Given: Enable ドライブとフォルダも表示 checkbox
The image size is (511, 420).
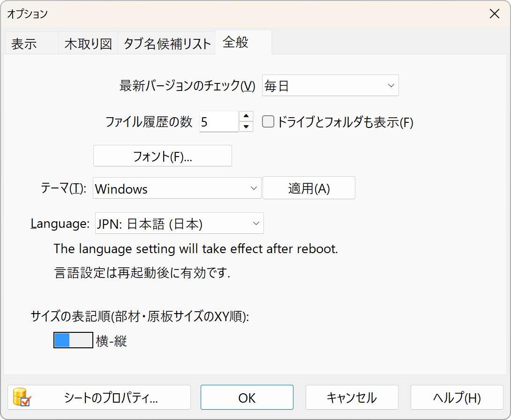Looking at the screenshot, I should (x=268, y=122).
